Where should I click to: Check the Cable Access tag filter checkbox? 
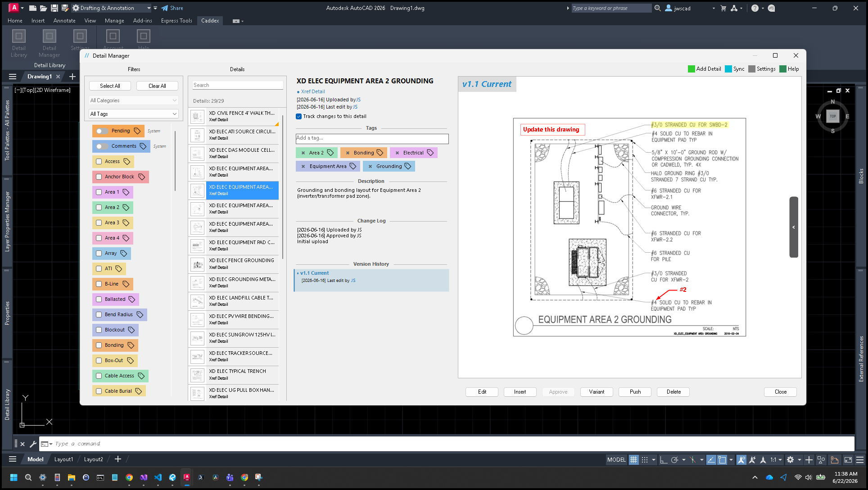99,376
